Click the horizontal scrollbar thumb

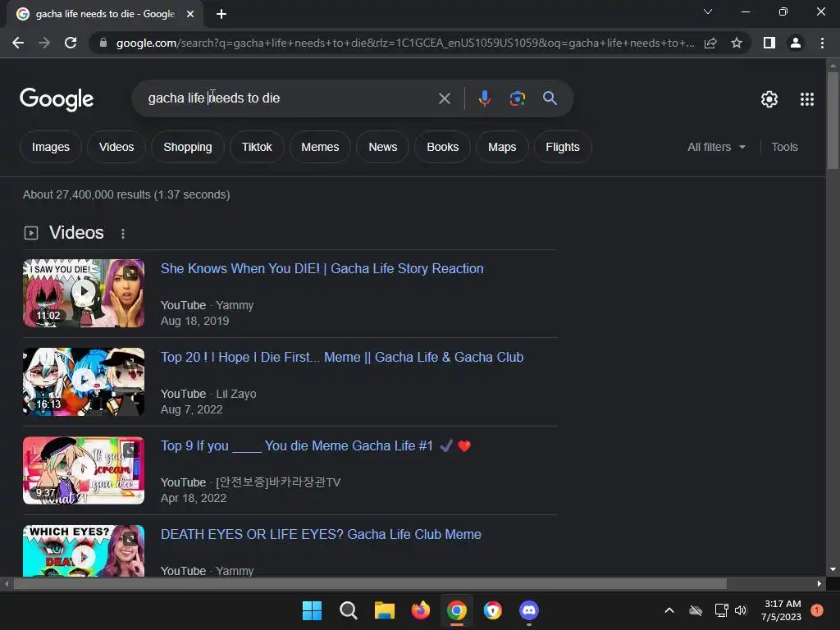coord(370,583)
